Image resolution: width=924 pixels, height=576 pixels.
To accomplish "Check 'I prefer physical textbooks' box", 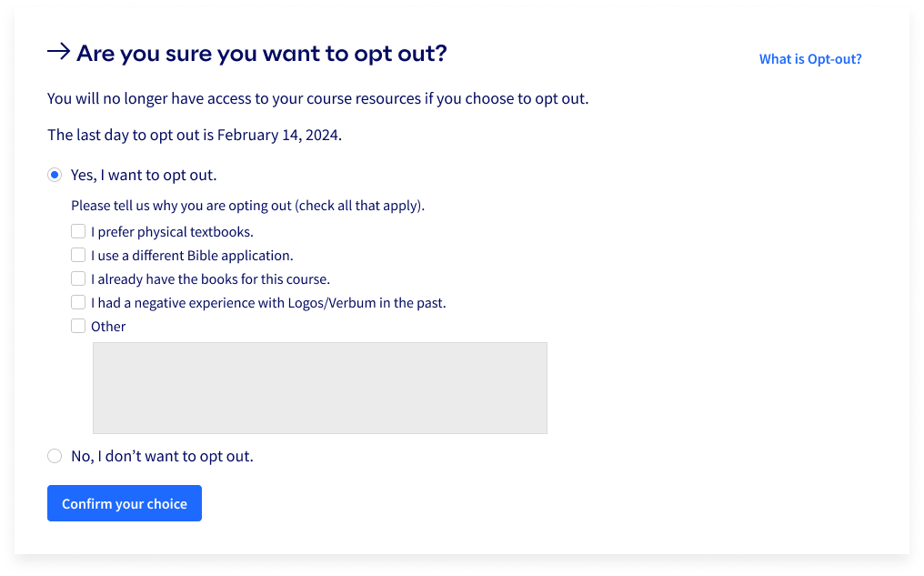I will point(78,231).
